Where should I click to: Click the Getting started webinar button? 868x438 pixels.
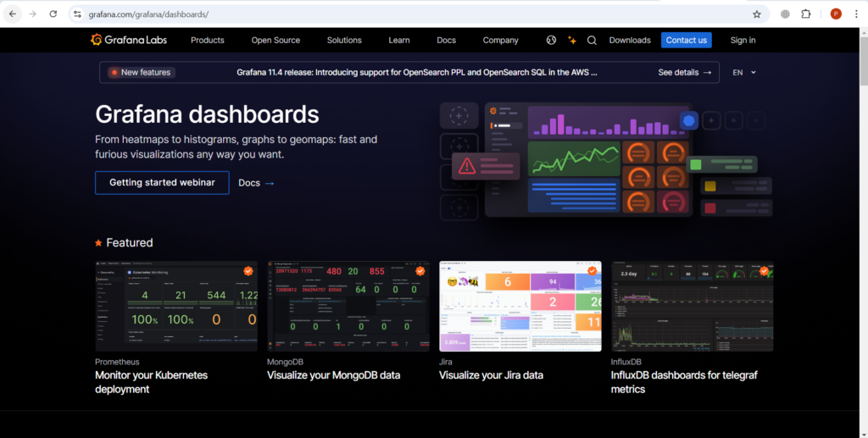pos(162,182)
